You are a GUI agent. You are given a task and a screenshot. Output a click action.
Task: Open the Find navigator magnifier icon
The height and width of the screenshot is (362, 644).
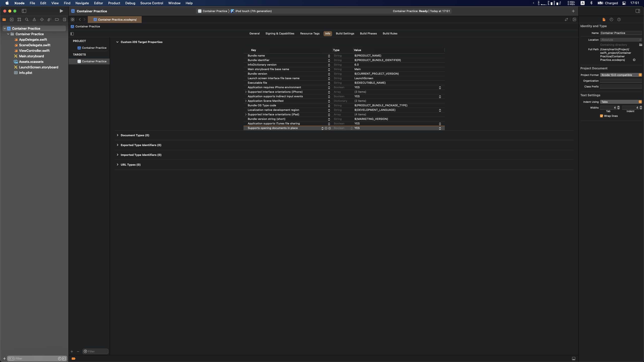tap(27, 20)
